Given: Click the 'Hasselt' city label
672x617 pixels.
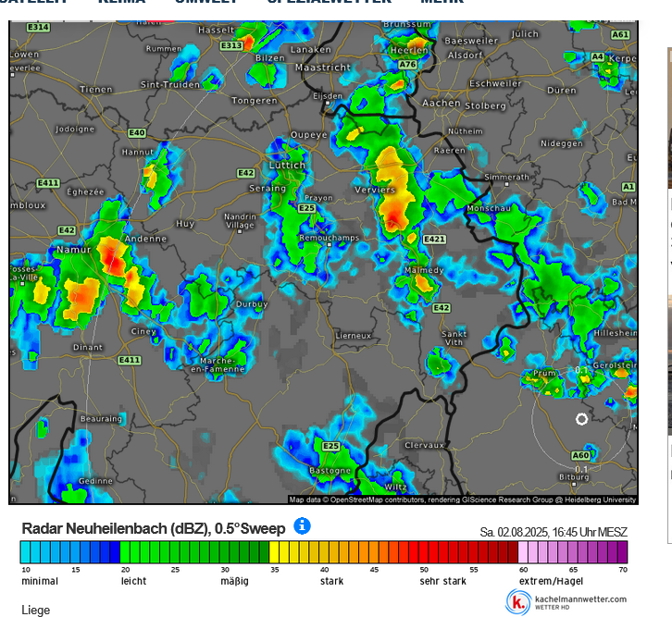Looking at the screenshot, I should [217, 30].
